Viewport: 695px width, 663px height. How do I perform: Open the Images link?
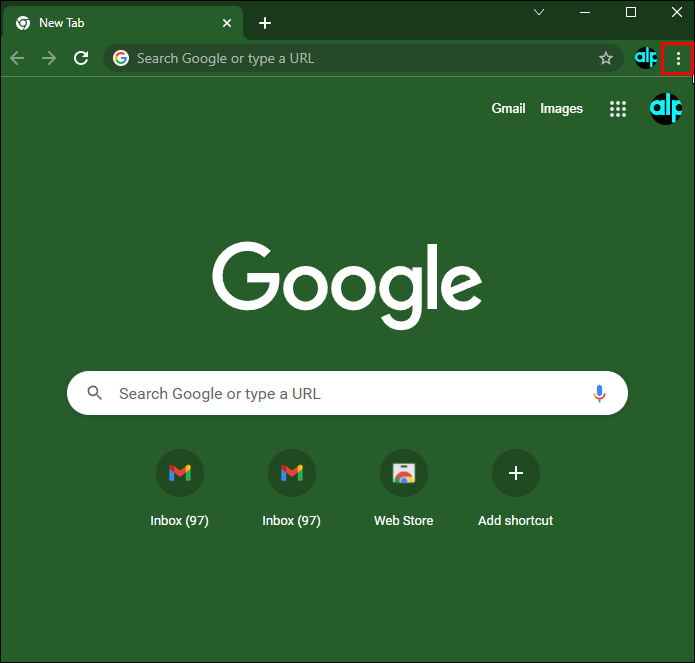tap(561, 109)
